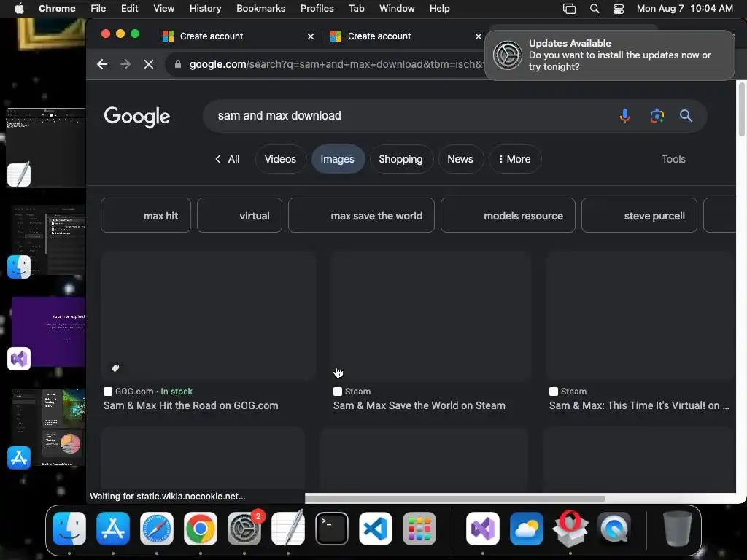Click the 'In stock' label under GOG.com result

point(177,392)
